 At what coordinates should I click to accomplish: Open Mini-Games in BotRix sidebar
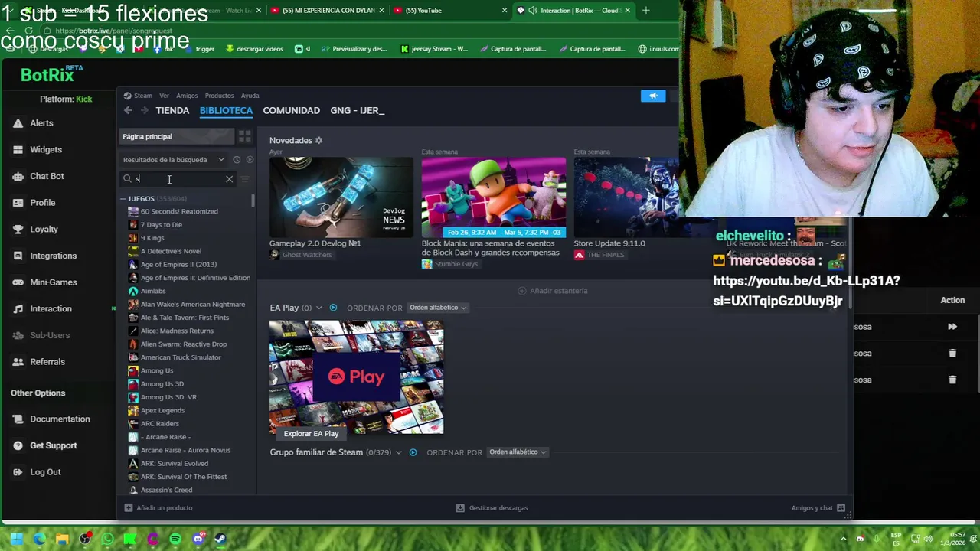(54, 282)
